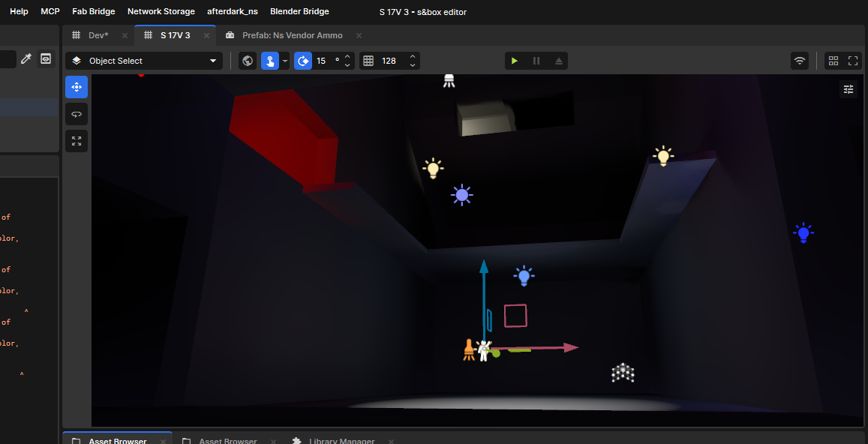Click the green axis gizmo handle
The height and width of the screenshot is (444, 868).
[x=495, y=353]
